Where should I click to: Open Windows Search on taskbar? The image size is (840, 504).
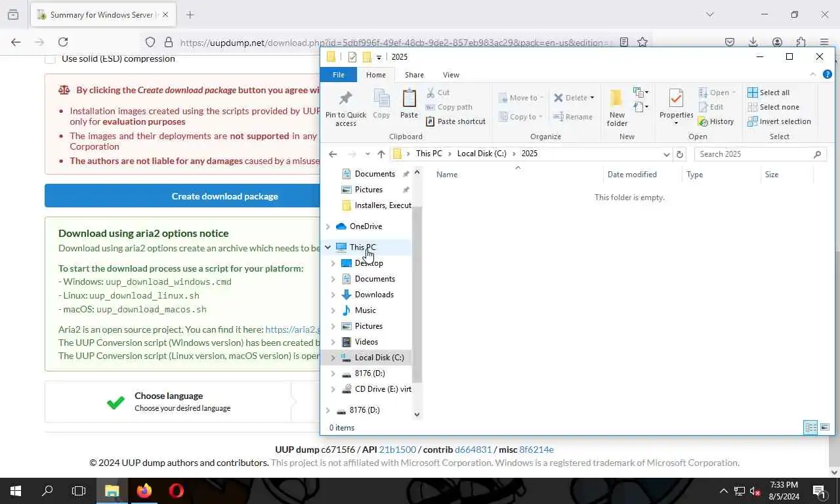point(47,491)
